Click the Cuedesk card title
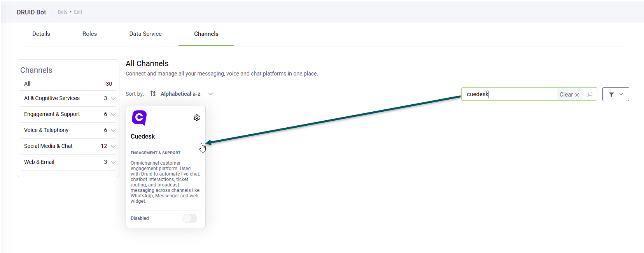Image resolution: width=644 pixels, height=253 pixels. (143, 136)
